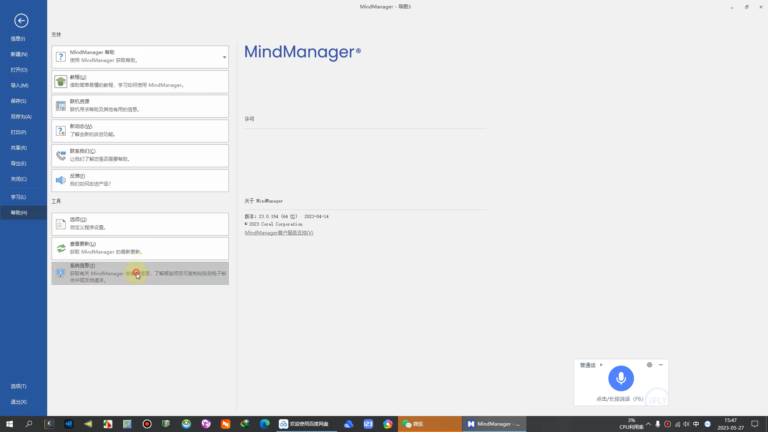Select 导入(M) in the blue sidebar
Image resolution: width=768 pixels, height=432 pixels.
pyautogui.click(x=19, y=86)
